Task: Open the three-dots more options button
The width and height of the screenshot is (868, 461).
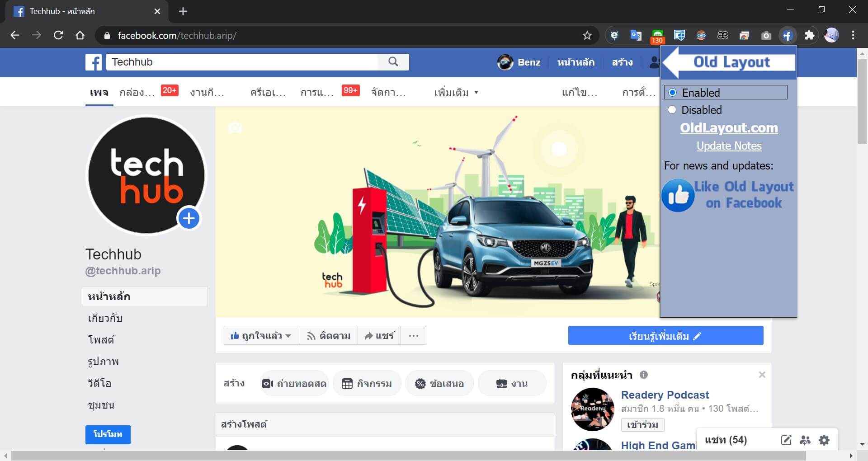Action: 413,336
